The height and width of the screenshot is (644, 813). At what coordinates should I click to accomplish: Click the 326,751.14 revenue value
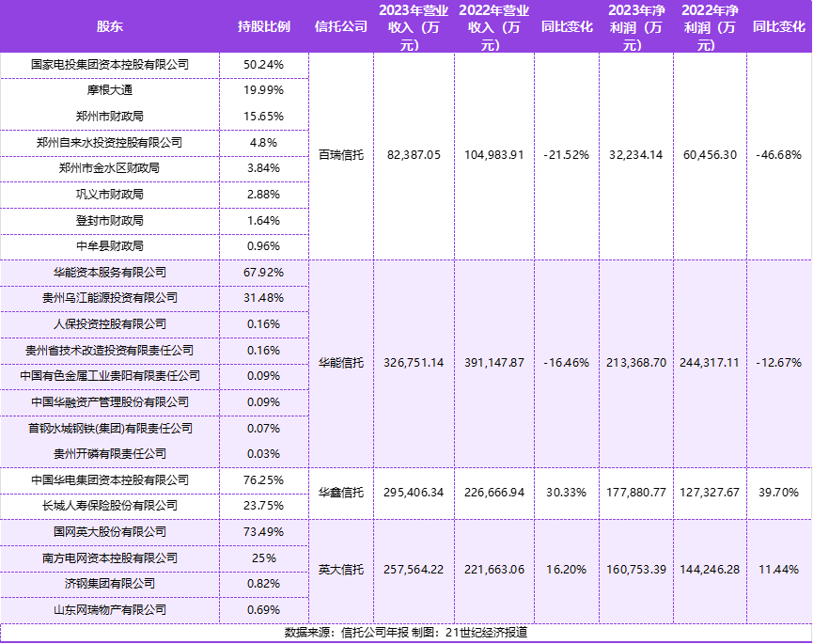click(414, 363)
